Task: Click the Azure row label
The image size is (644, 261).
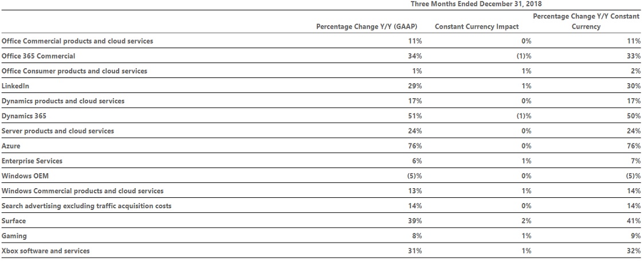Action: coord(11,146)
